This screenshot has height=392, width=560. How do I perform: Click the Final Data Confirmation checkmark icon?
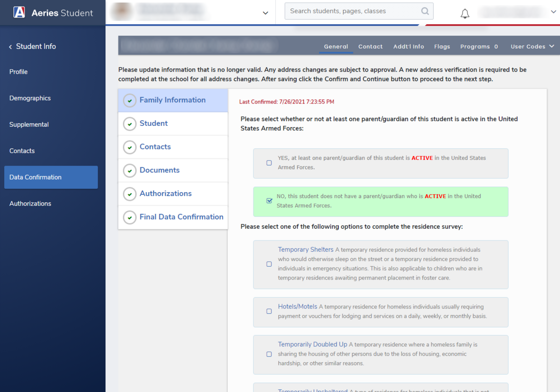coord(129,217)
